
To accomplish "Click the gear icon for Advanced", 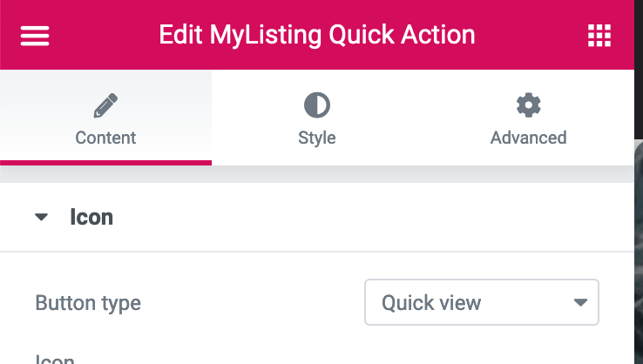I will (x=528, y=105).
